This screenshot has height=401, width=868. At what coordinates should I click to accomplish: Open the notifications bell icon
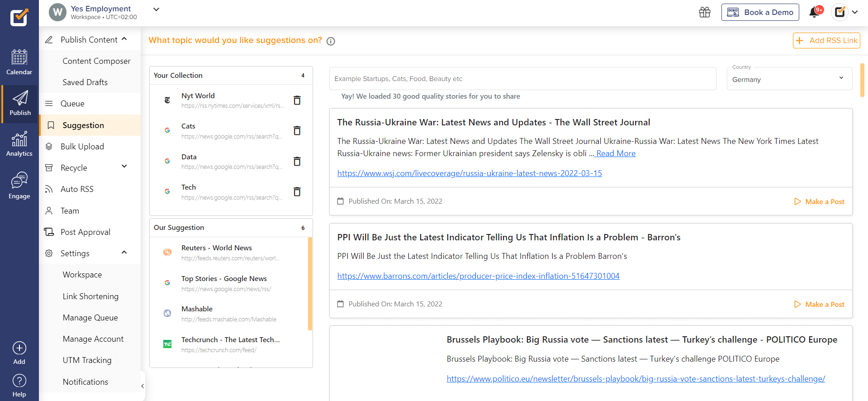815,12
